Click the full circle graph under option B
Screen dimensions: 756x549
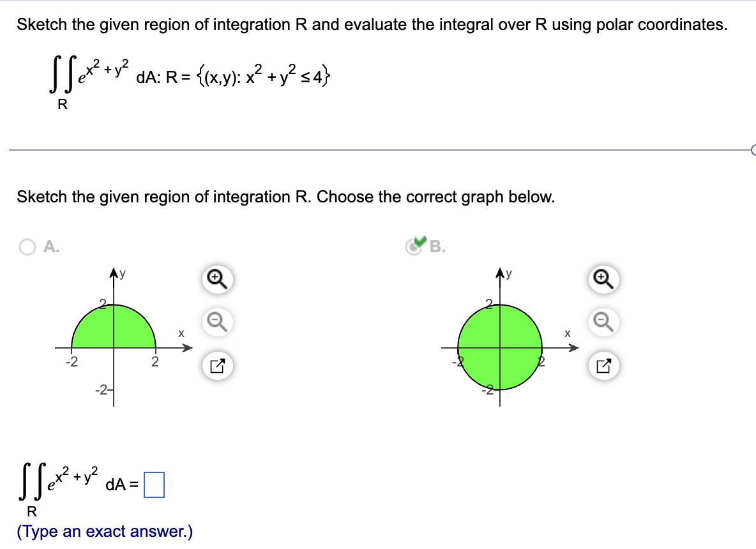(500, 348)
